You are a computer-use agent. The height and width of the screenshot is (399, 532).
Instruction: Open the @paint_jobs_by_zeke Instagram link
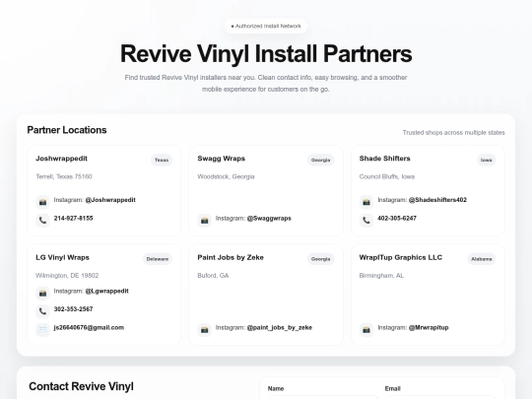[x=280, y=327]
